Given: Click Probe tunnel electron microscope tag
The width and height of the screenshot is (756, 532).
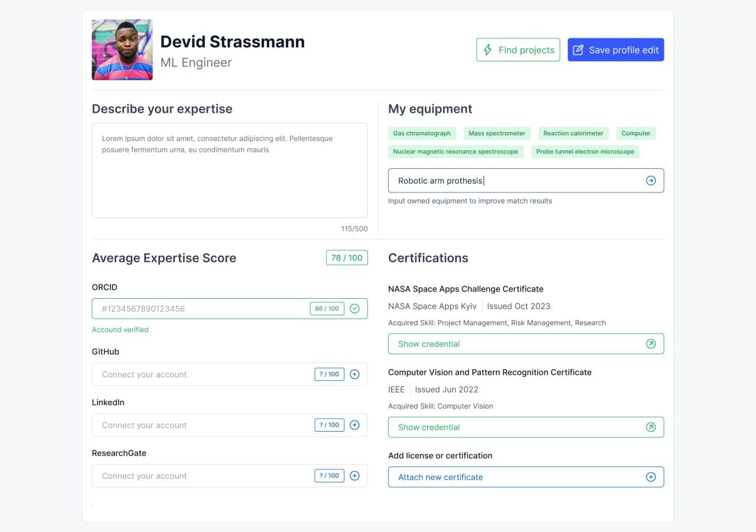Looking at the screenshot, I should coord(585,152).
